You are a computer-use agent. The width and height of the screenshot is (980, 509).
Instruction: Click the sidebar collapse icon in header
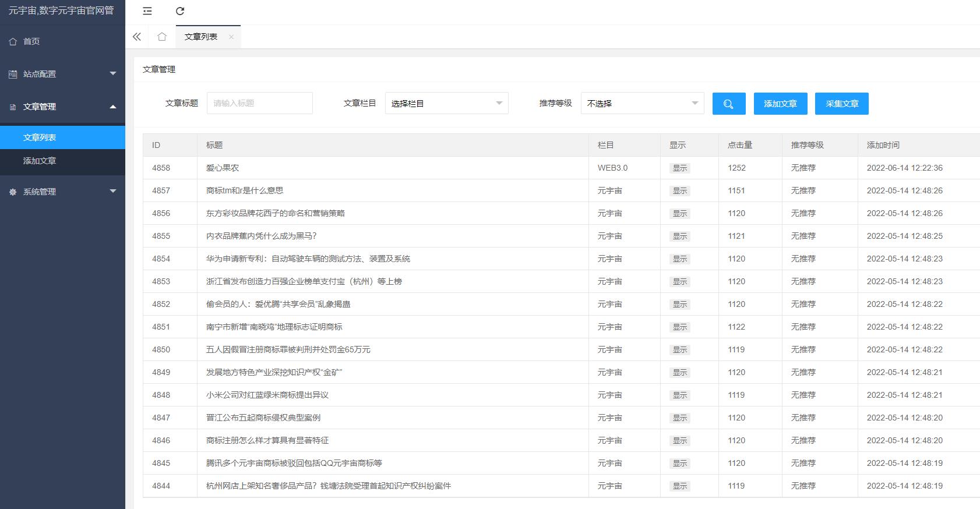[147, 11]
